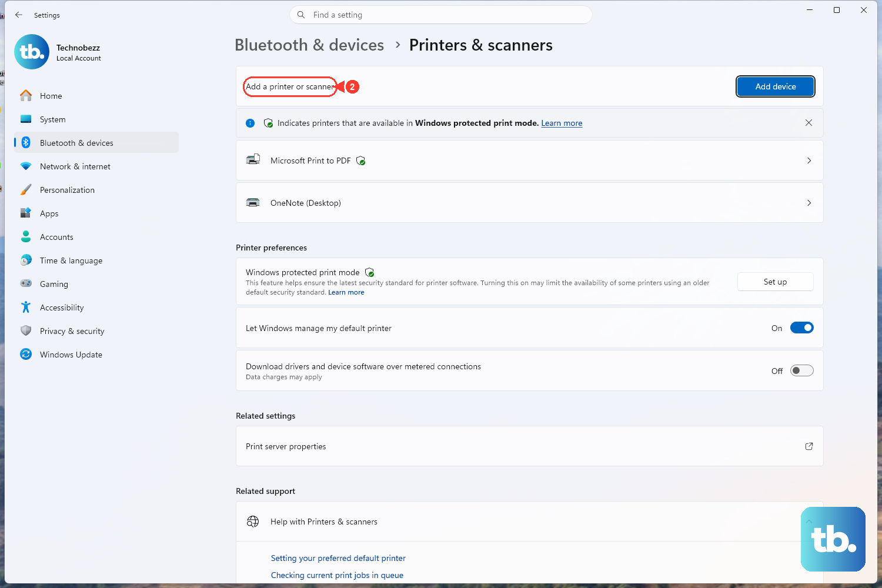Click the blue info icon in notice banner
Screen dimensions: 882x588
pyautogui.click(x=250, y=123)
